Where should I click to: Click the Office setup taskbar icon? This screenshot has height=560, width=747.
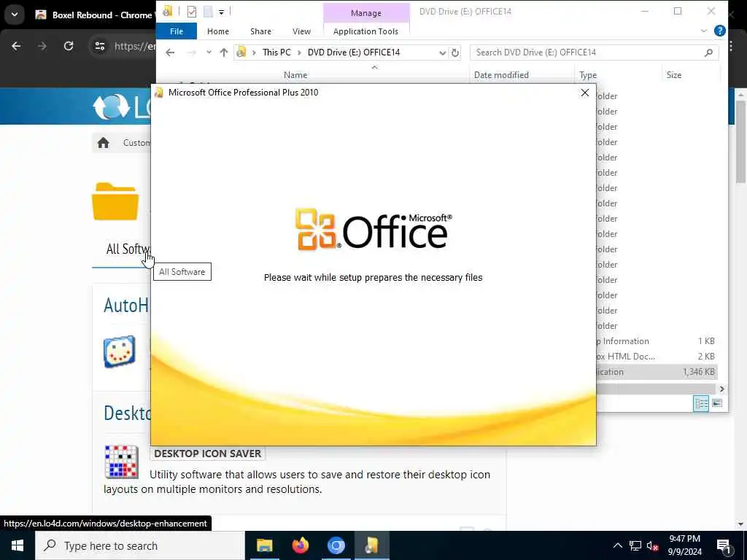371,545
